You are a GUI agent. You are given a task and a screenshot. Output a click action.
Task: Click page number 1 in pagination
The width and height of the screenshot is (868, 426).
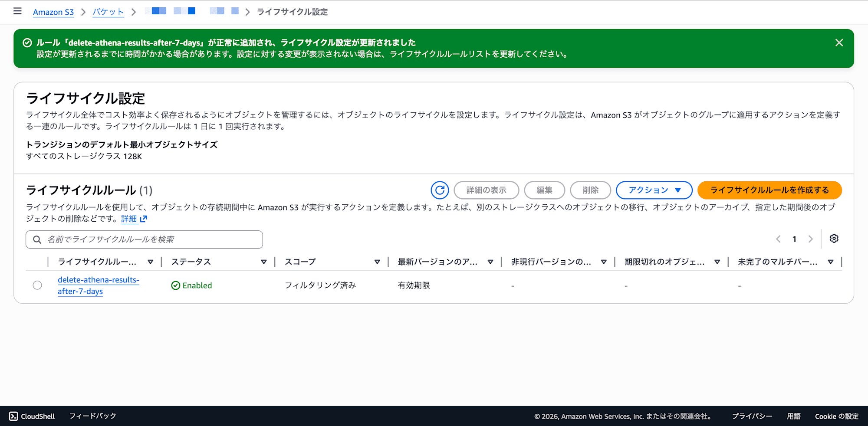(794, 239)
